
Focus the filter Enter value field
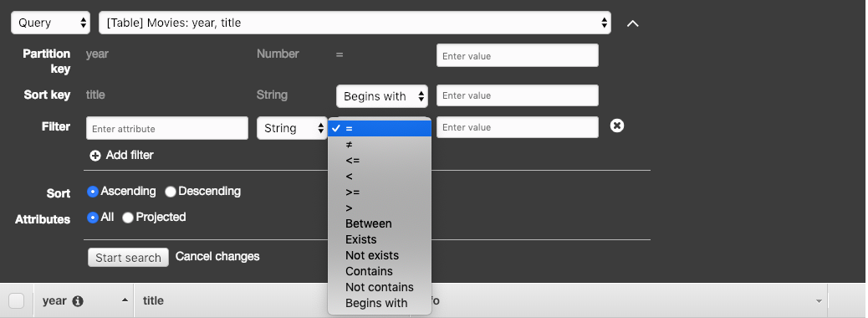click(x=517, y=127)
